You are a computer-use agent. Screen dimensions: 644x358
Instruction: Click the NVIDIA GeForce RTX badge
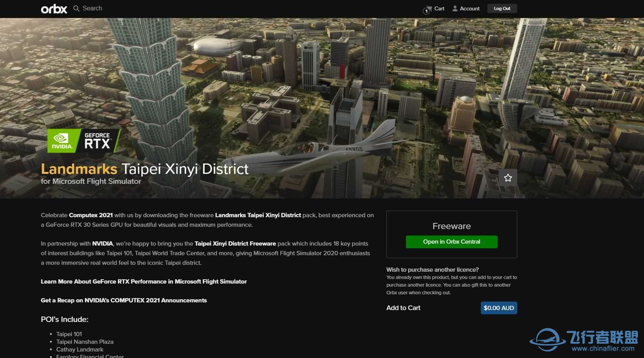pos(84,140)
